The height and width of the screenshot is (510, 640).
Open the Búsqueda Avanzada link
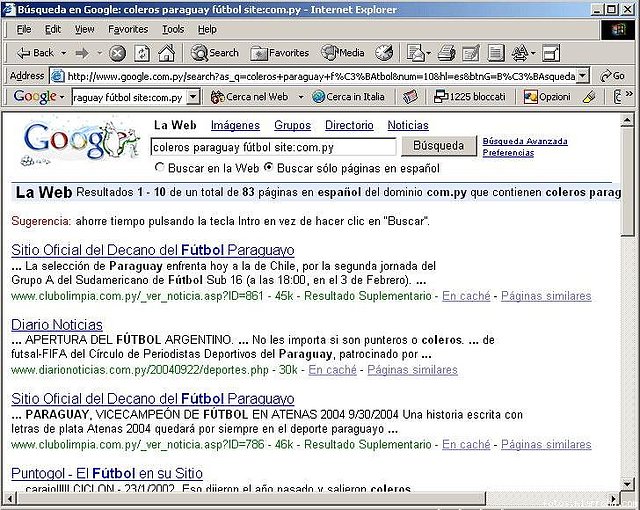tap(525, 141)
